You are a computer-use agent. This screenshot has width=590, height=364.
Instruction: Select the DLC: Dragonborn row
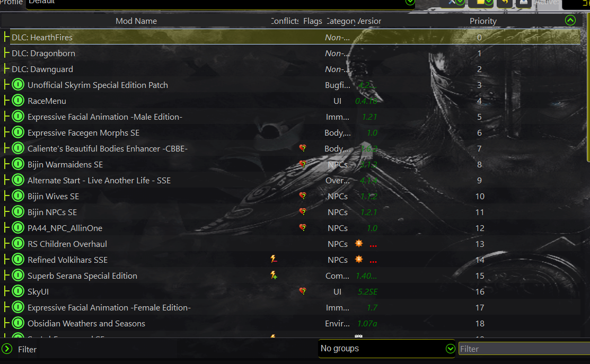295,53
